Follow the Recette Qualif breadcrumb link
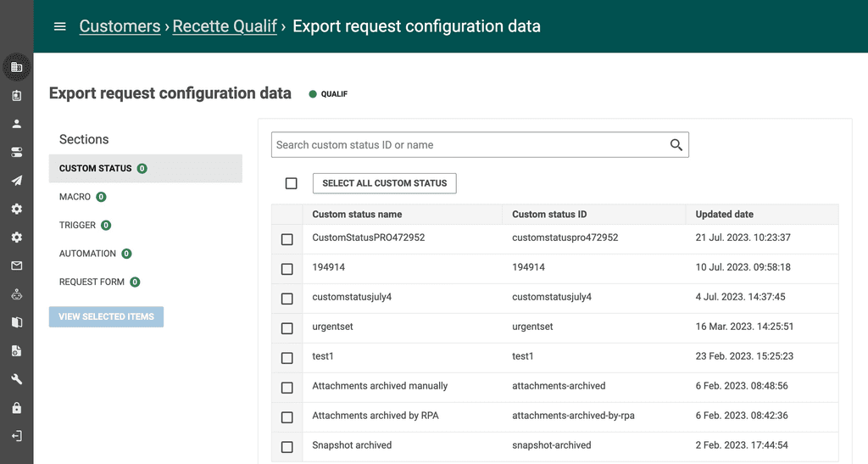 tap(225, 26)
